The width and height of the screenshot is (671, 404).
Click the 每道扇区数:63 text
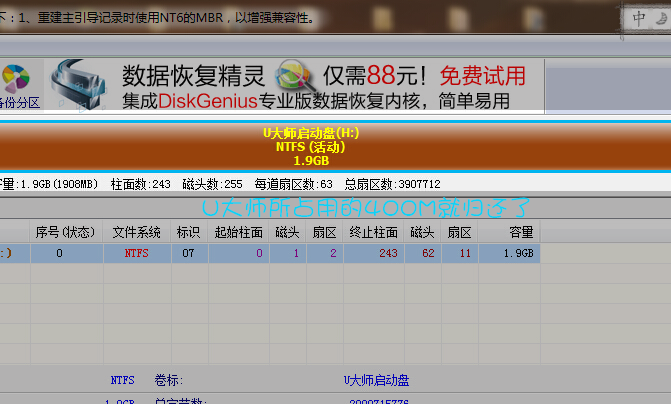[293, 184]
